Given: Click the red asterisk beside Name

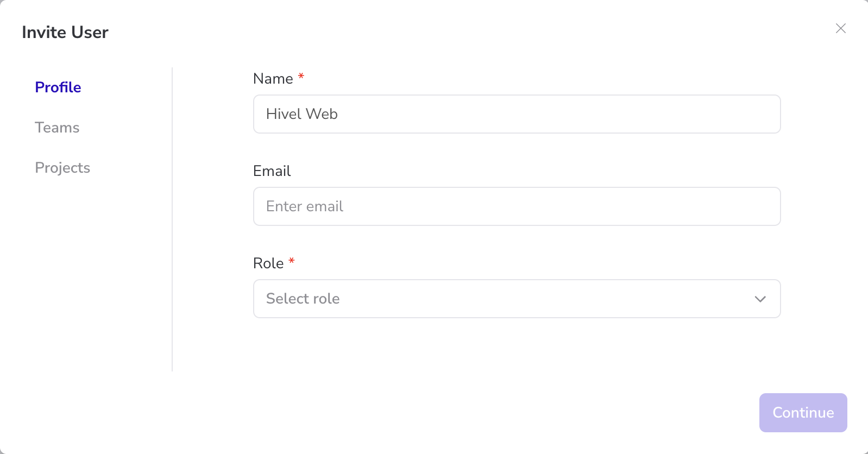Looking at the screenshot, I should (x=301, y=77).
